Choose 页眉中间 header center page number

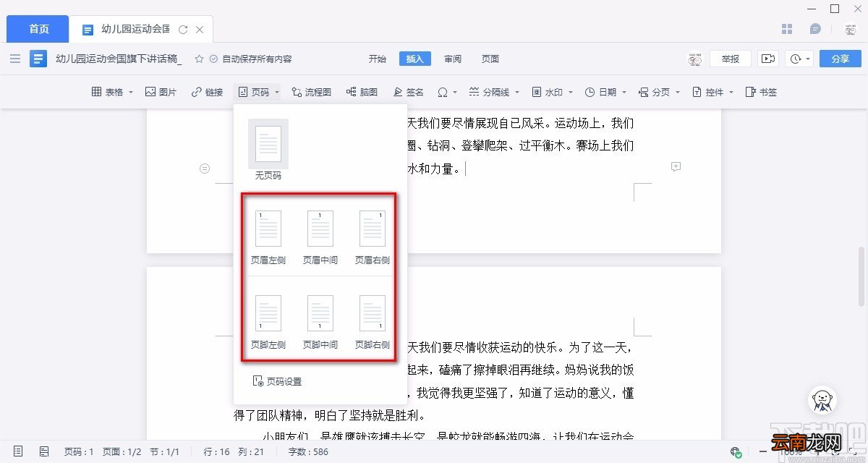(320, 237)
